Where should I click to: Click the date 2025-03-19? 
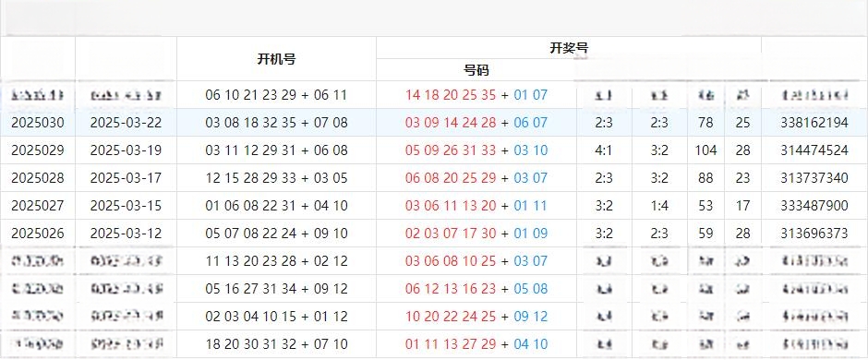(x=126, y=150)
